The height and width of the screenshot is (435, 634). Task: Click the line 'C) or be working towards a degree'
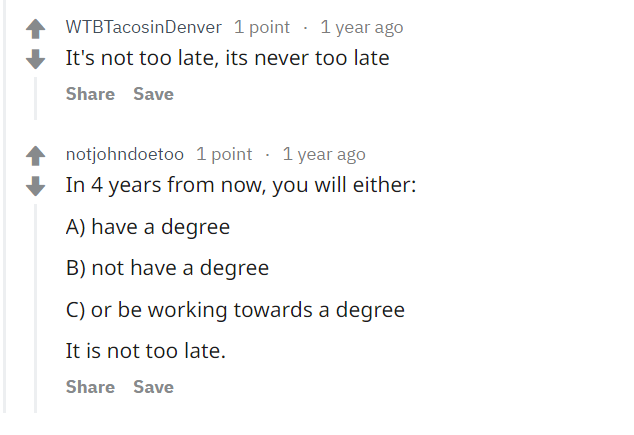tap(235, 310)
